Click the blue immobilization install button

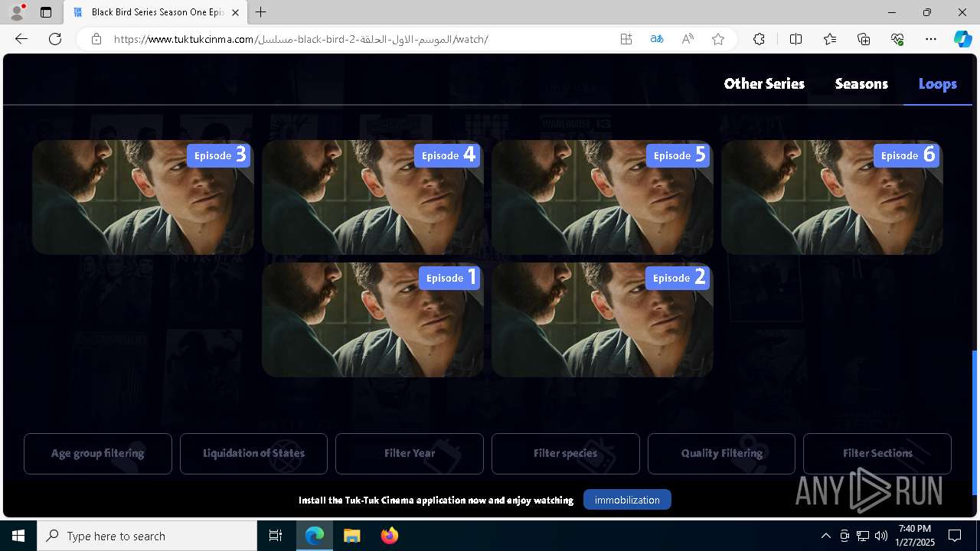[627, 500]
